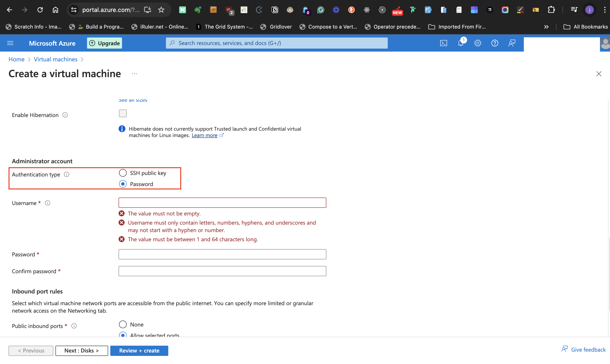Focus the Username input field

click(222, 203)
